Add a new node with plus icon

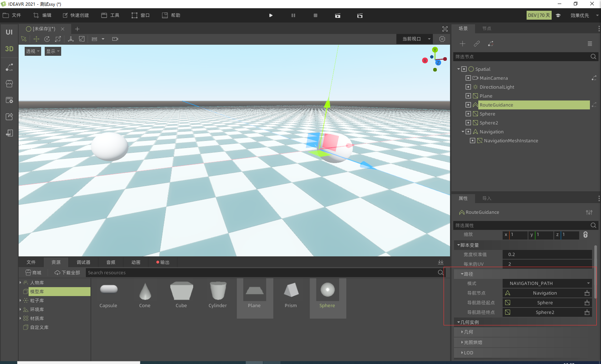coord(463,44)
